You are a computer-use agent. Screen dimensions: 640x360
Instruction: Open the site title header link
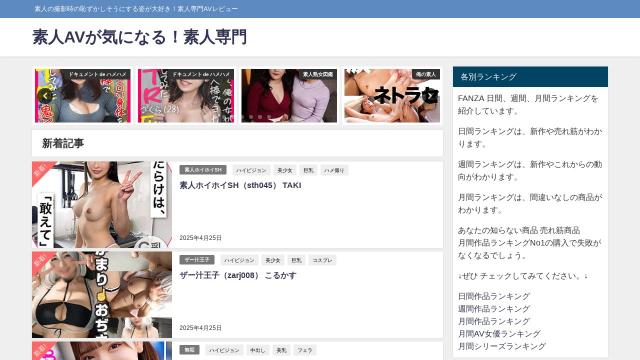click(x=140, y=37)
